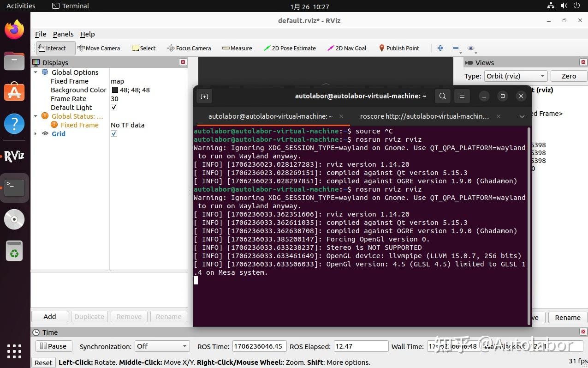588x368 pixels.
Task: Open a new terminal tab with the plus icon
Action: pos(204,96)
